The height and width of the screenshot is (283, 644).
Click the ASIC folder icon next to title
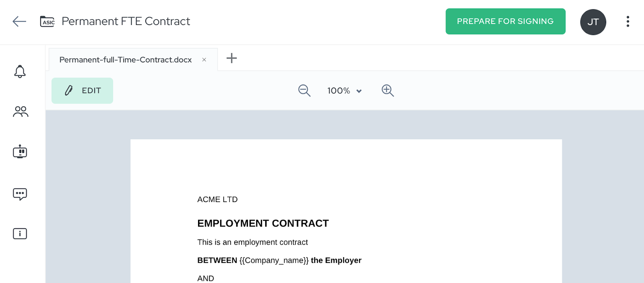(x=47, y=22)
